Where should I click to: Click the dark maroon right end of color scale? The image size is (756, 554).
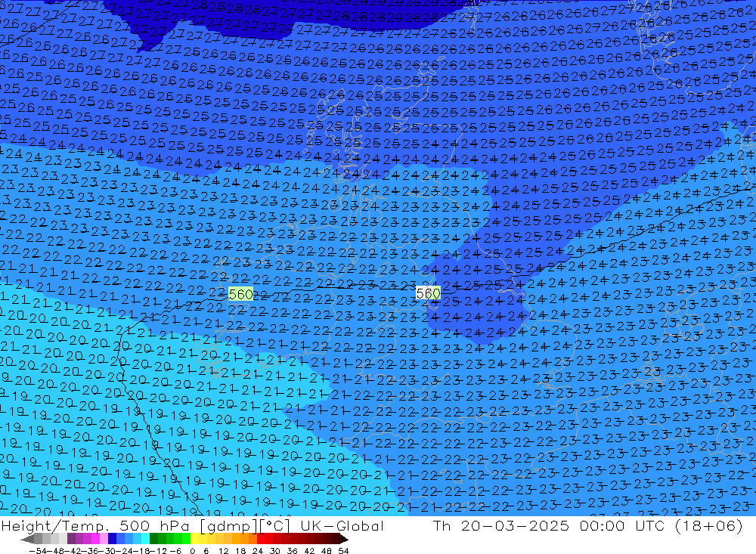tap(343, 539)
